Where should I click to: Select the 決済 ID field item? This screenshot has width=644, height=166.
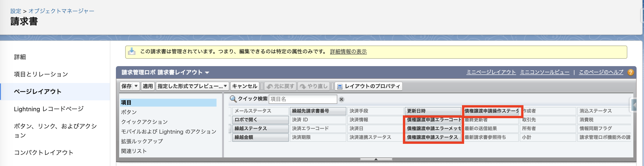pos(318,120)
